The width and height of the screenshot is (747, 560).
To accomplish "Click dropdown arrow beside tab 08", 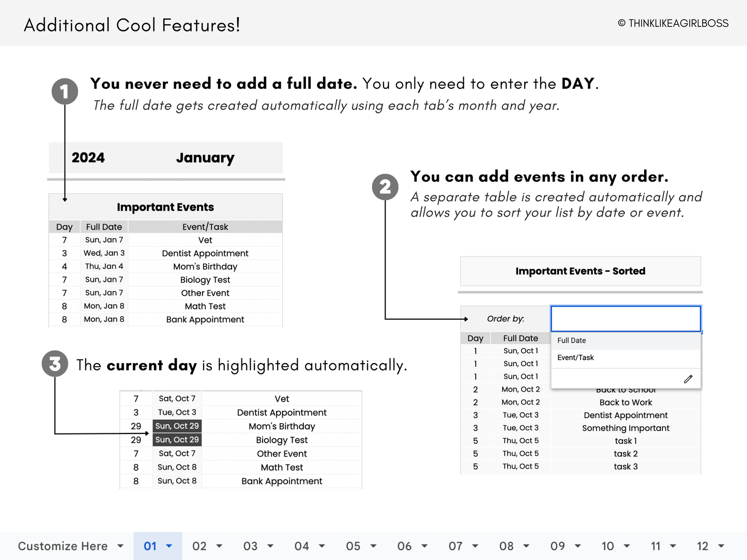I will point(526,546).
